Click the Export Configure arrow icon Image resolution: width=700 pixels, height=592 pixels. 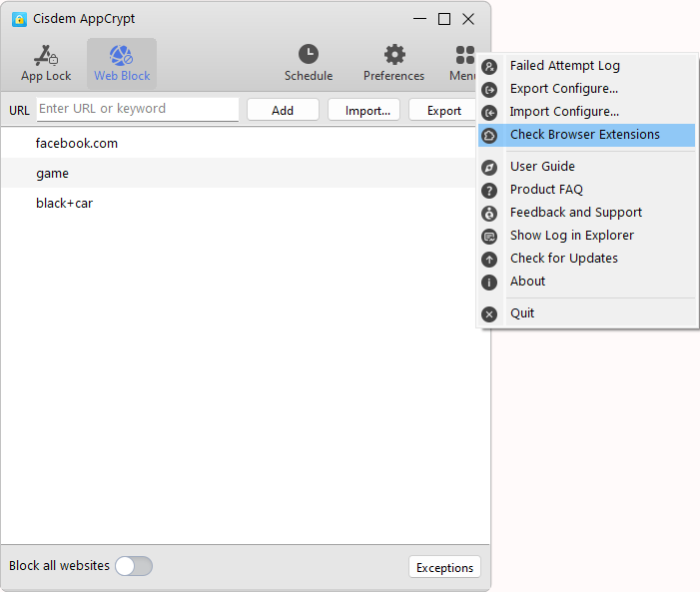489,90
